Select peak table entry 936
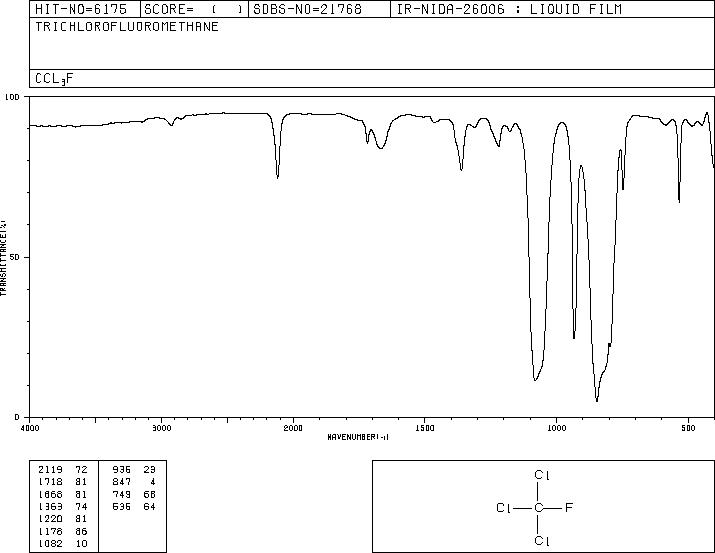Image resolution: width=715 pixels, height=553 pixels. point(122,470)
